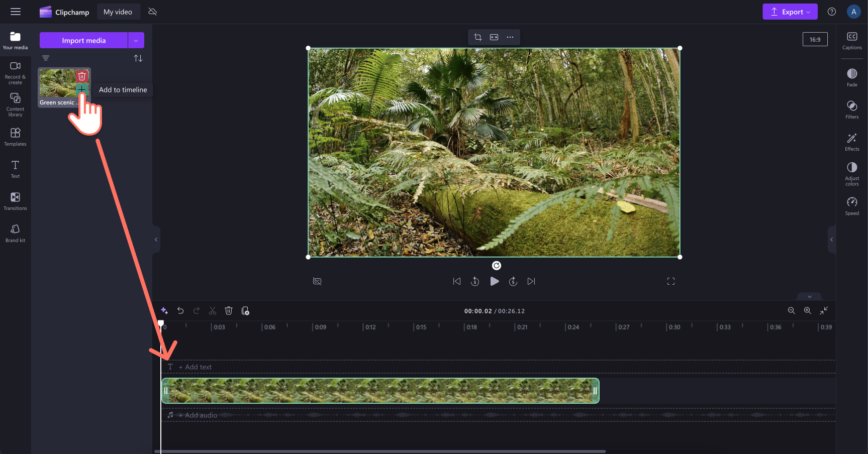Crop the video with the crop icon
Viewport: 868px width, 454px height.
click(477, 37)
